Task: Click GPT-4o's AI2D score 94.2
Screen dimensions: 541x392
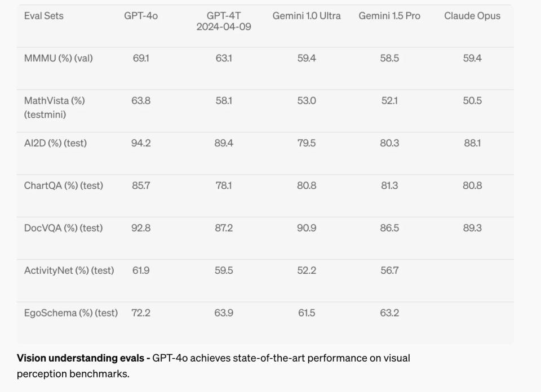Action: 141,143
